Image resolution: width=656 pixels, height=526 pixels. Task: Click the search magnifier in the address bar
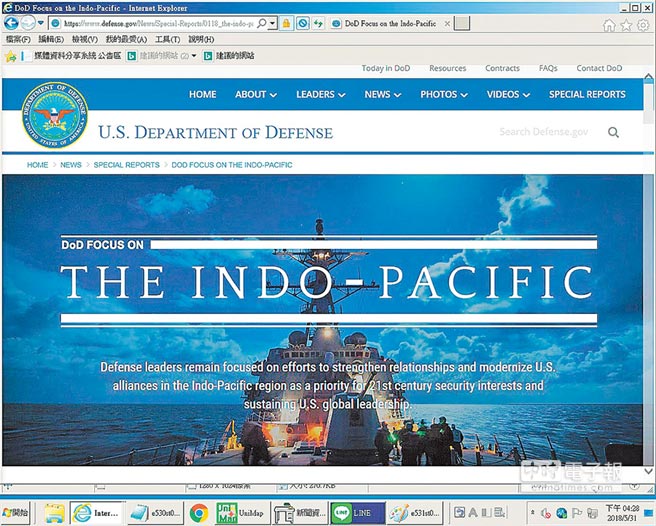coord(262,23)
